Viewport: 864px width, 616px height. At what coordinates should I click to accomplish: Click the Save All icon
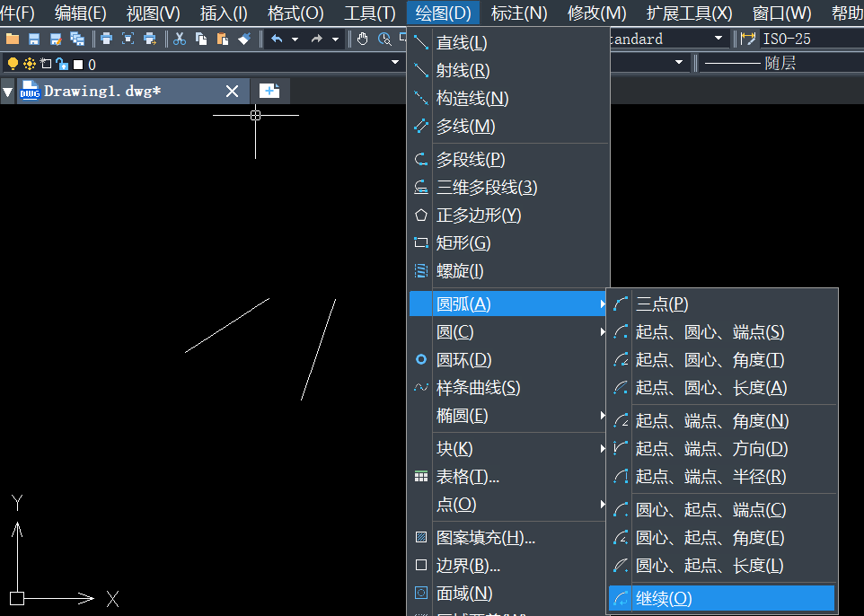77,40
